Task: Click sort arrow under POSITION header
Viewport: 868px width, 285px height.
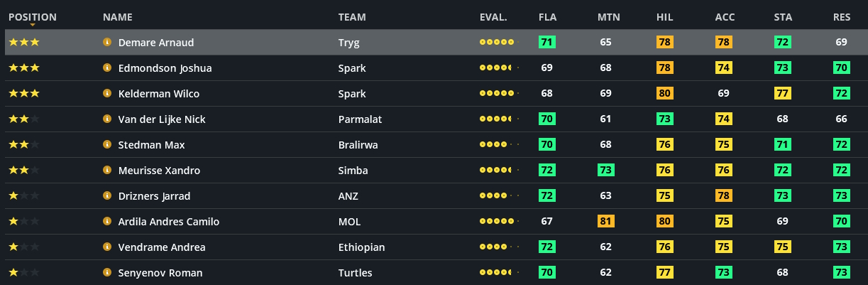Action: (33, 25)
